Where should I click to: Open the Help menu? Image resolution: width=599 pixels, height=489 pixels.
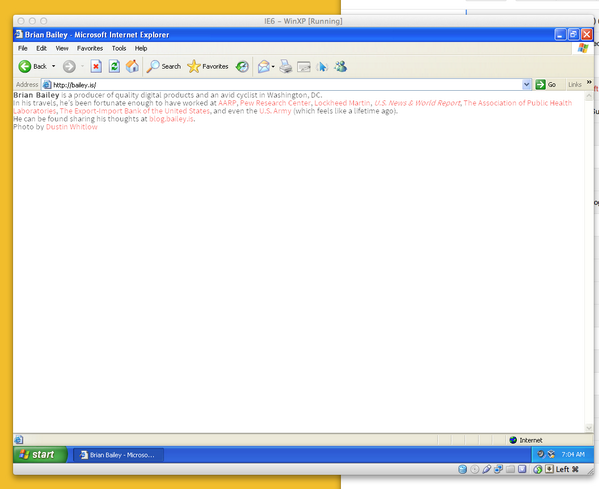[141, 48]
